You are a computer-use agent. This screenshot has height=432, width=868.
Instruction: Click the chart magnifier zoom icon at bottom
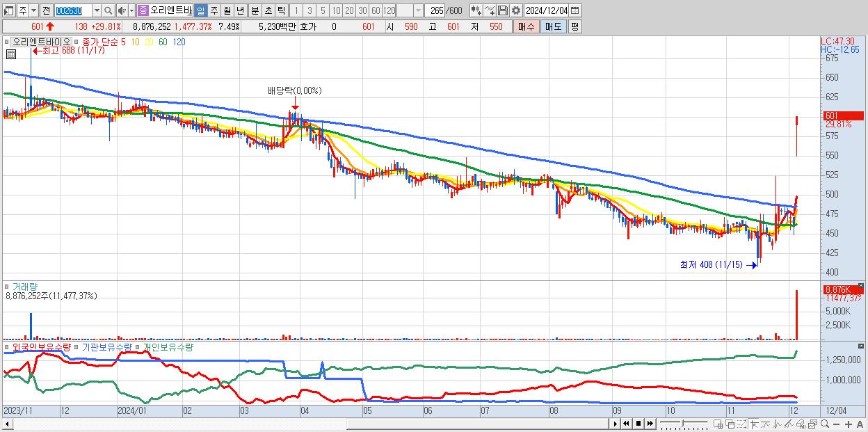825,424
